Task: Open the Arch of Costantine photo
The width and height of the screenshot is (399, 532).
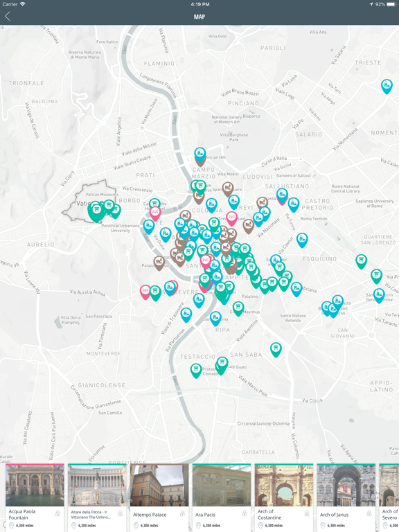Action: pyautogui.click(x=284, y=486)
